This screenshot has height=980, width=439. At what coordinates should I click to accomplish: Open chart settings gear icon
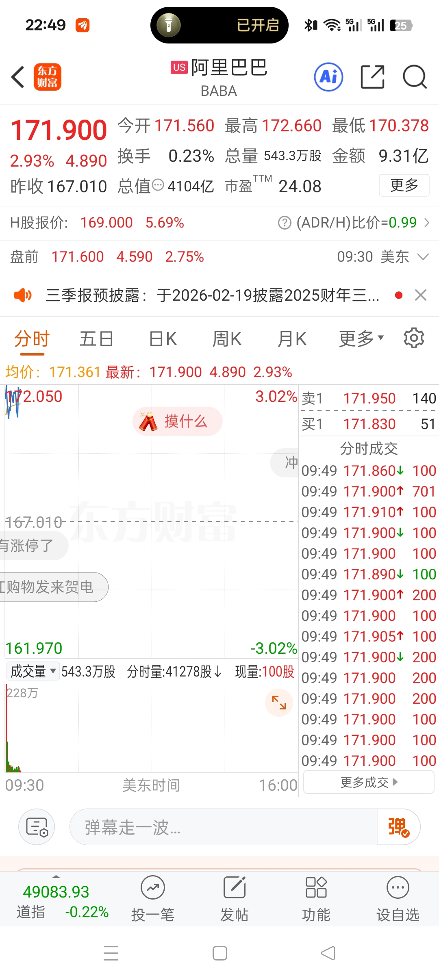tap(414, 338)
